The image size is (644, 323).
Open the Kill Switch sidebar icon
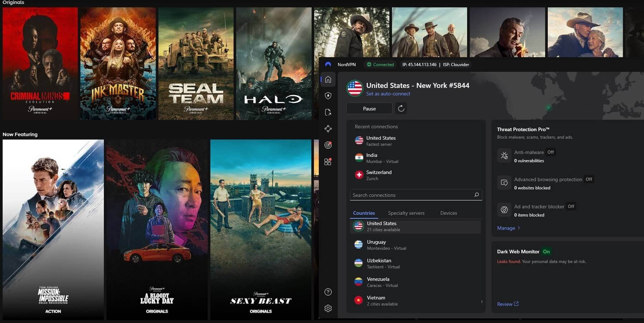point(328,113)
